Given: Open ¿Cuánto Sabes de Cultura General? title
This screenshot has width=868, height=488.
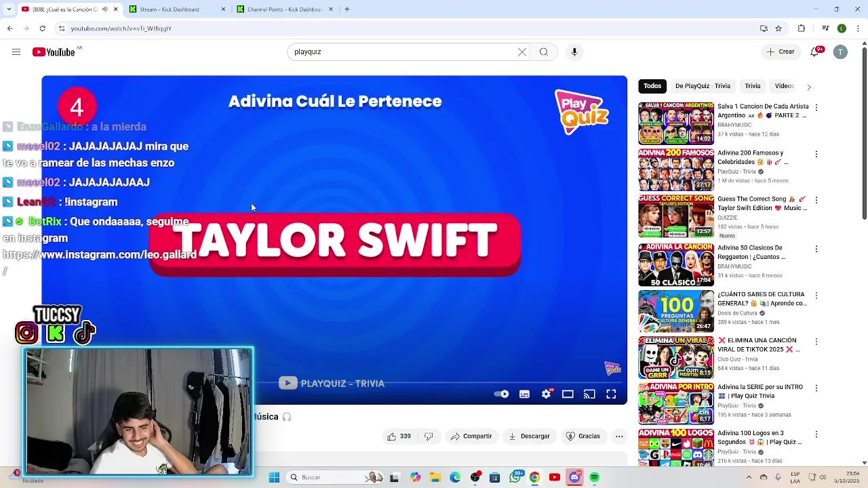Looking at the screenshot, I should click(762, 299).
